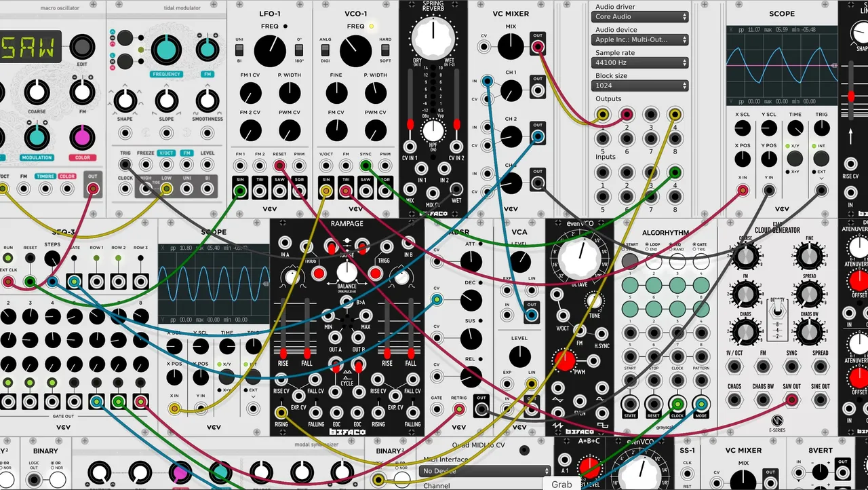
Task: Click the ADSR RETRIG jack
Action: coord(459,409)
